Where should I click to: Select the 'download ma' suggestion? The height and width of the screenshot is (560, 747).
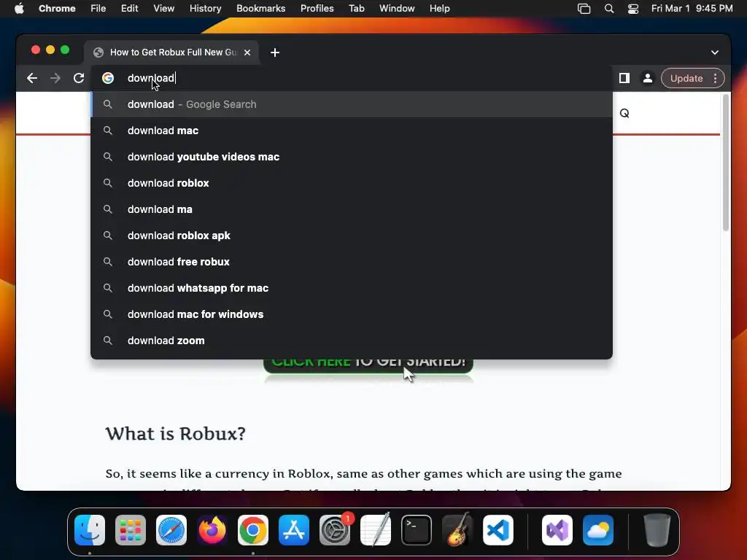click(352, 209)
